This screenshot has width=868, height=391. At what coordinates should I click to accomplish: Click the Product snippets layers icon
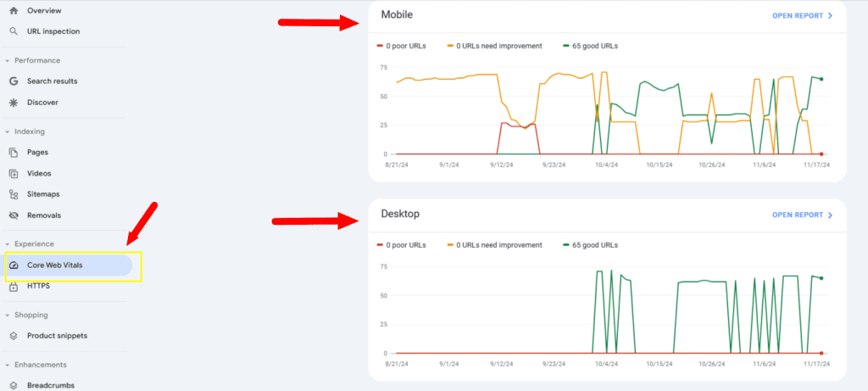(14, 336)
